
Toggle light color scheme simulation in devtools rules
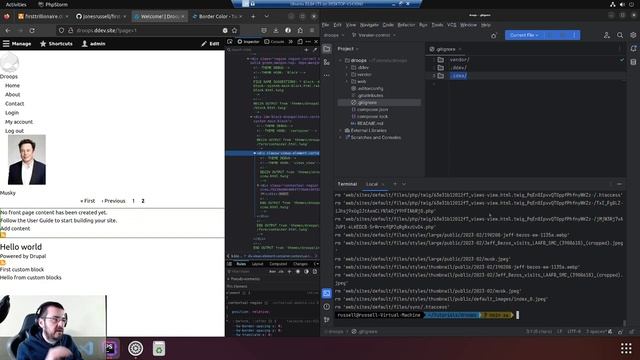pyautogui.click(x=298, y=271)
